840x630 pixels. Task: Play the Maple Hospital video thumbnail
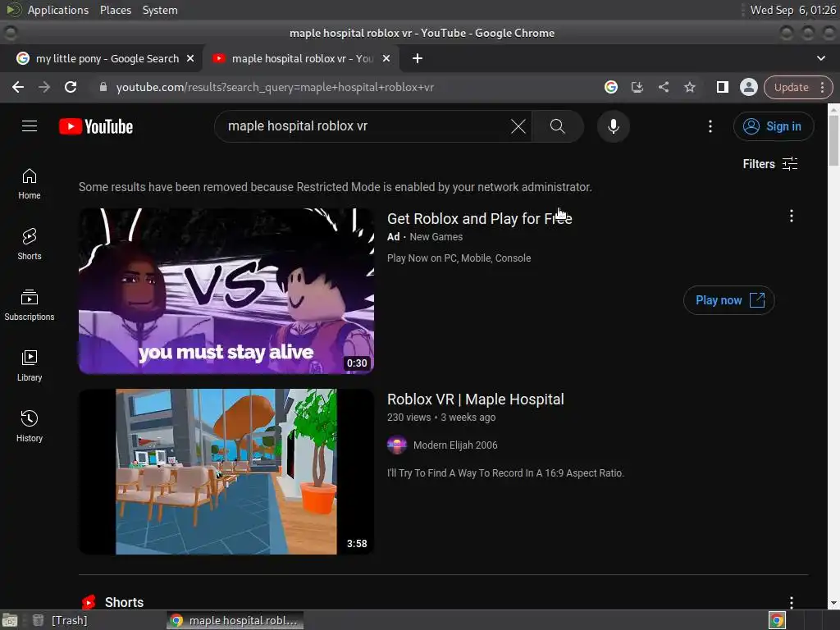(226, 472)
